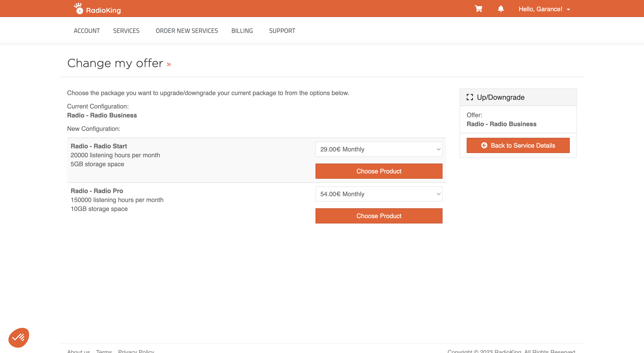Choose the Radio Start product
Viewport: 644px width, 353px height.
point(379,171)
